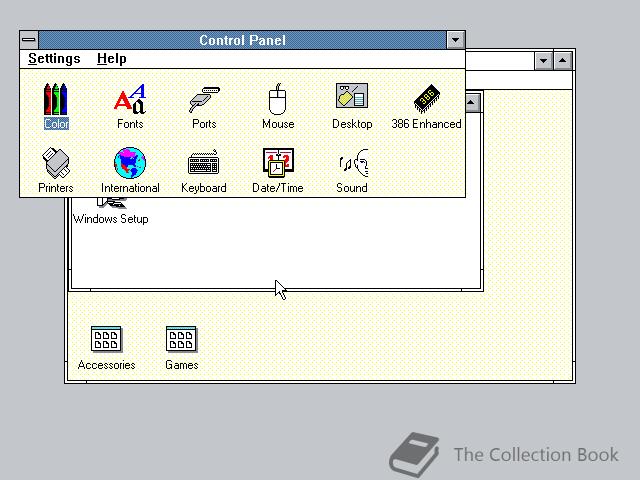Click the highlighted 'Color' label
The width and height of the screenshot is (640, 480).
click(56, 124)
